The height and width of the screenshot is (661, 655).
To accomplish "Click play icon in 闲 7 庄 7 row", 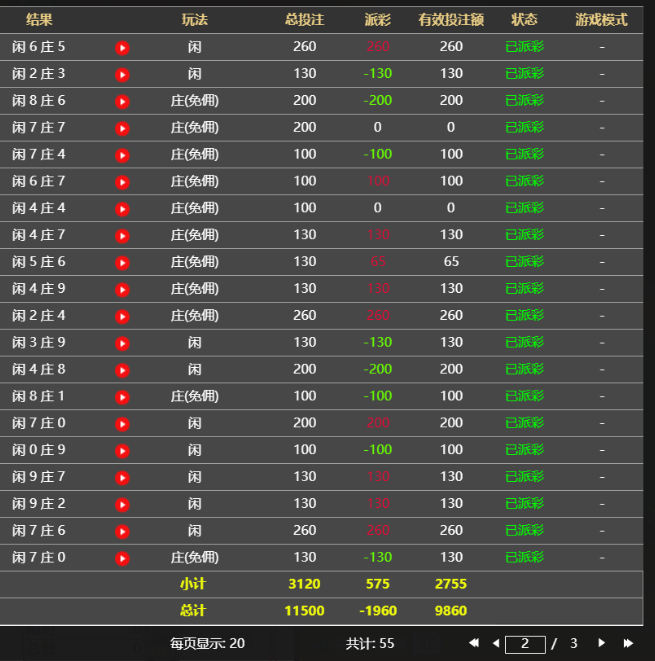I will point(122,128).
